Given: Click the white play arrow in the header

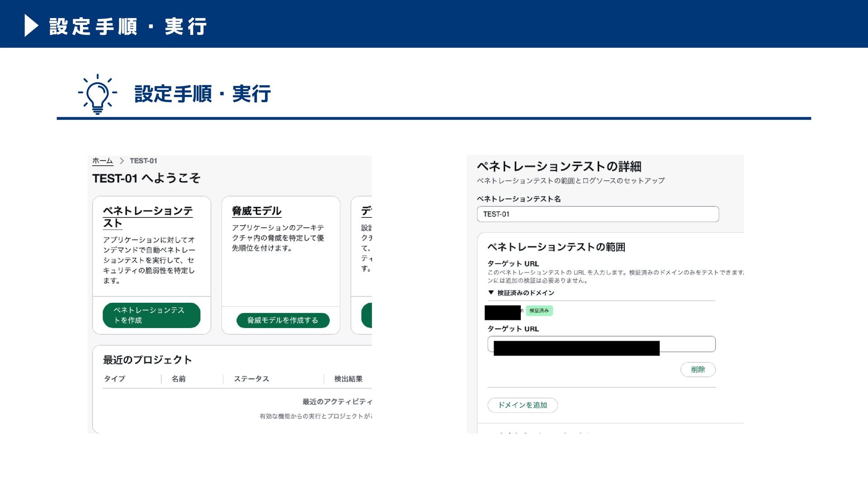Looking at the screenshot, I should pos(31,25).
